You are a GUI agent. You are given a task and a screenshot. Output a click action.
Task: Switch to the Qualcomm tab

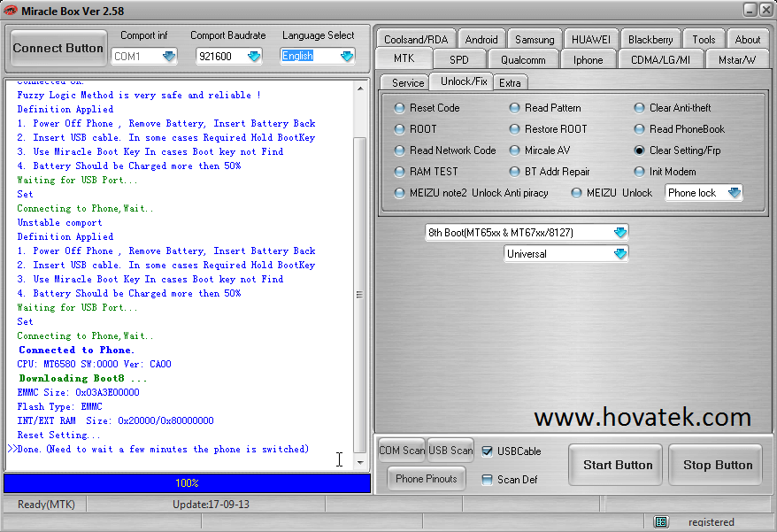pos(523,60)
